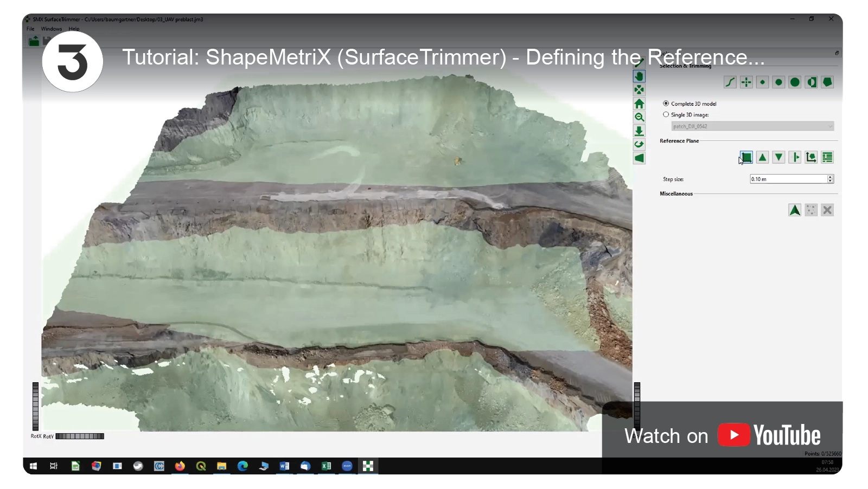Select the pan hand tool
Screen dimensions: 868x489
point(639,76)
